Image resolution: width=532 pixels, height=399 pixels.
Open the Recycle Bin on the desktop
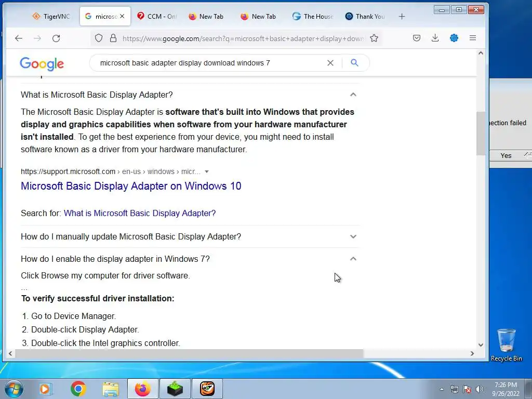[506, 345]
